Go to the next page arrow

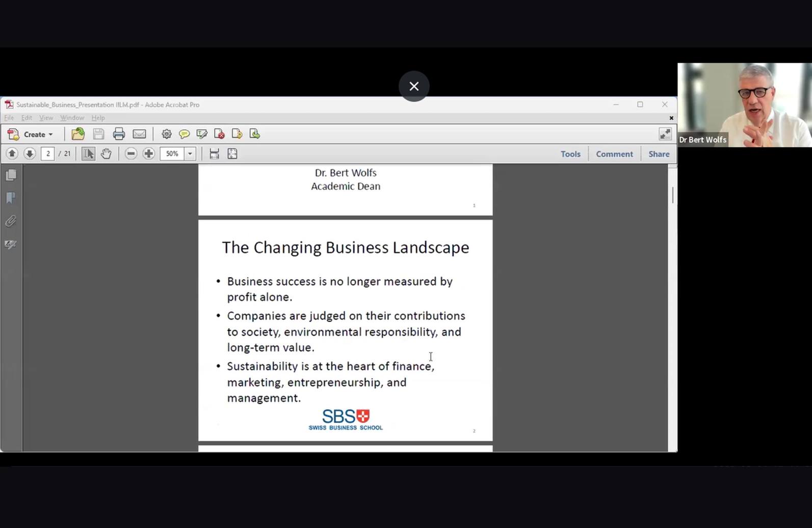tap(30, 154)
